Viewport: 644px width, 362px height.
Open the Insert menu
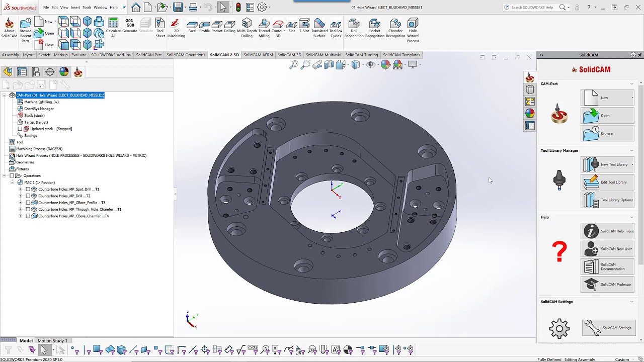[x=75, y=8]
